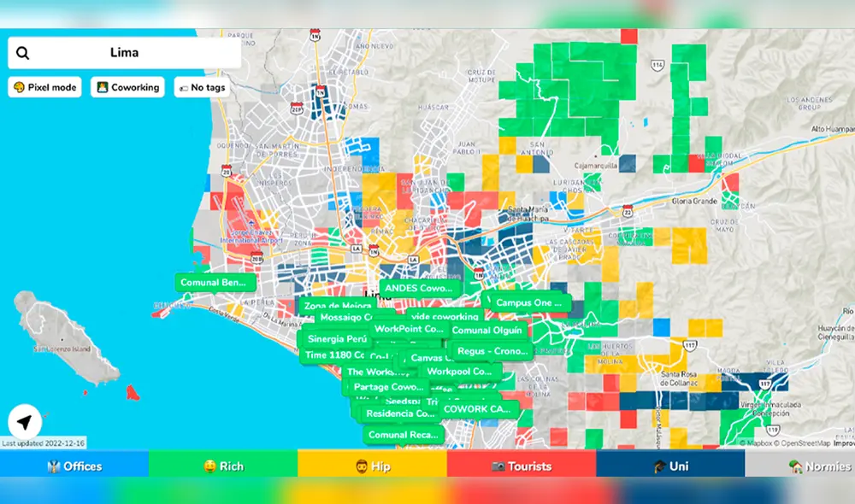Image resolution: width=855 pixels, height=504 pixels.
Task: Expand the truncated Comunal Ben... label
Action: (215, 282)
